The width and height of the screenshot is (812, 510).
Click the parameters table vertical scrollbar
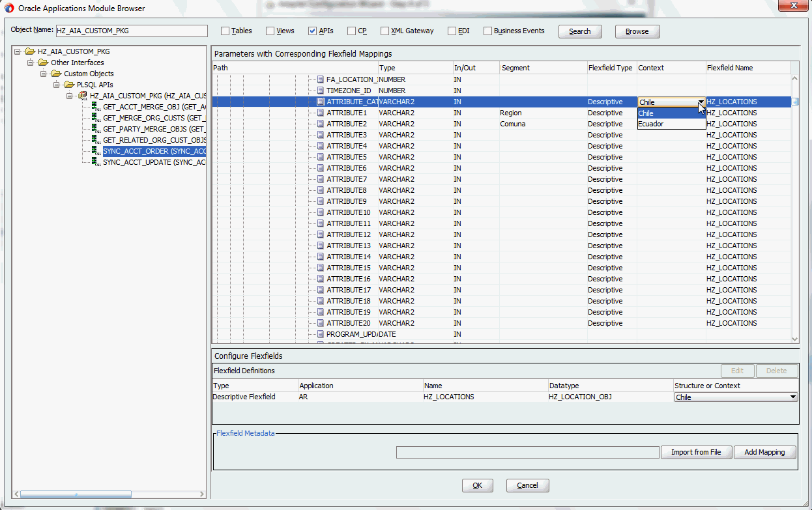click(x=794, y=208)
